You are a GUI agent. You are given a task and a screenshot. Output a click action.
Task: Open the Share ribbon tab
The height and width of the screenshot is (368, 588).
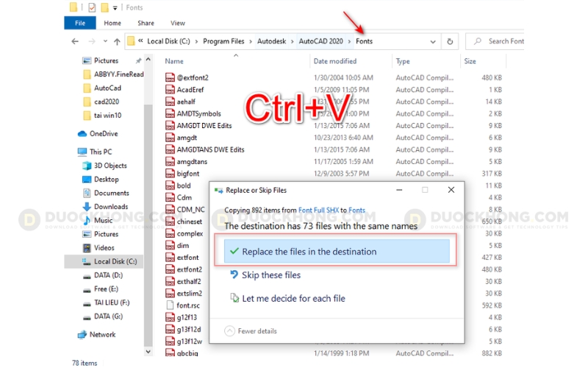click(146, 23)
